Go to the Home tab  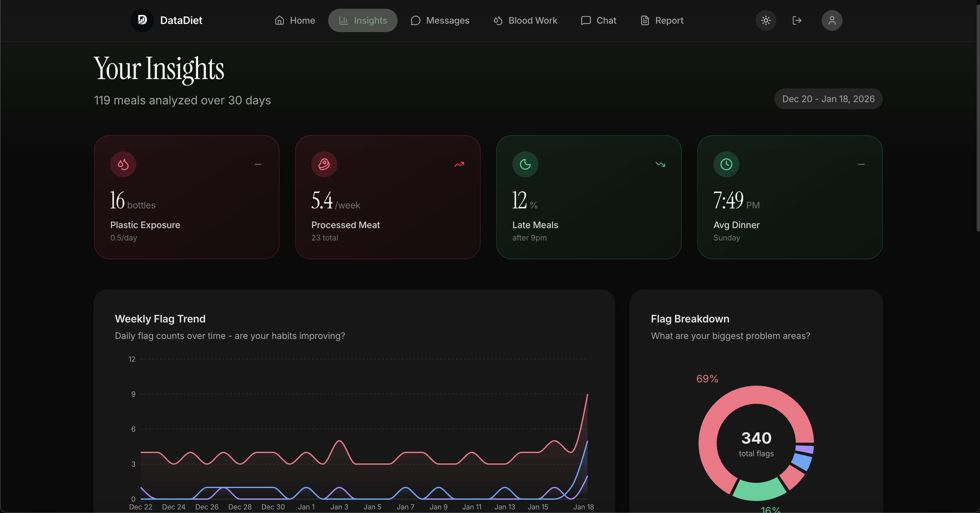tap(295, 20)
